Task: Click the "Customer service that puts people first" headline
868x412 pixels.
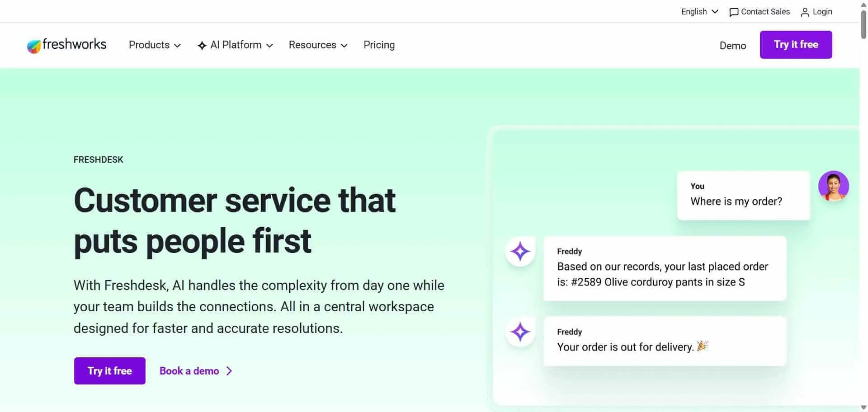Action: click(235, 220)
